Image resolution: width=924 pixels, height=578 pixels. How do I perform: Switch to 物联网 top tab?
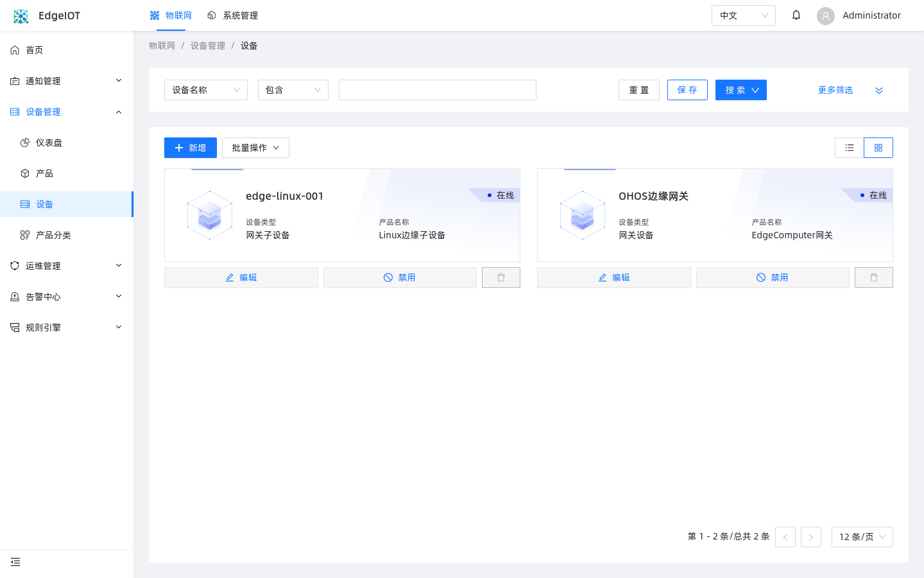point(171,15)
